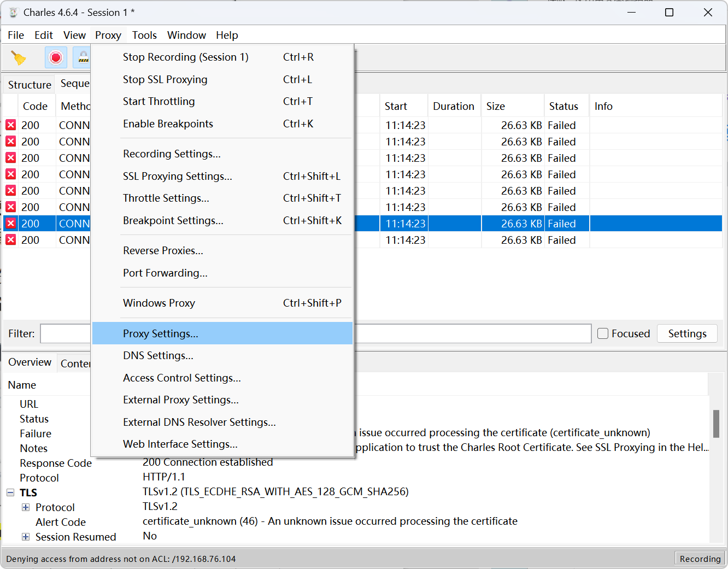Click the Name column header in Overview

tap(22, 385)
